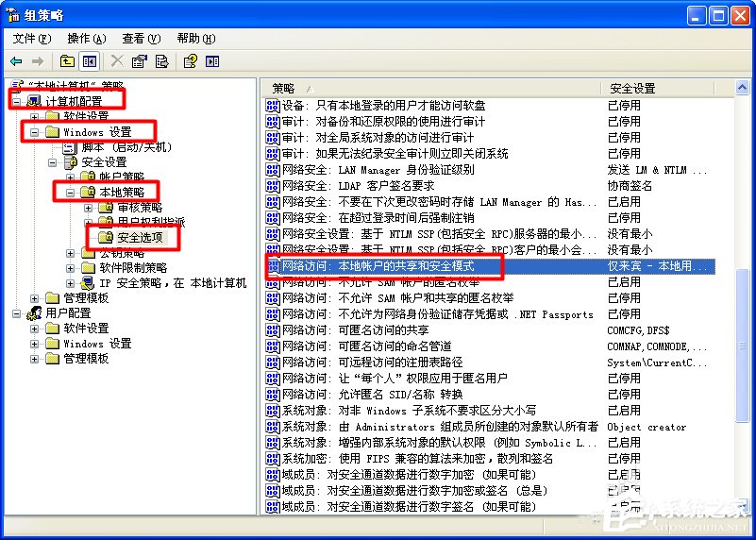Viewport: 756px width, 540px height.
Task: Select policy 设备: 只有本地登录的用户才能访问软盘
Action: [x=383, y=105]
